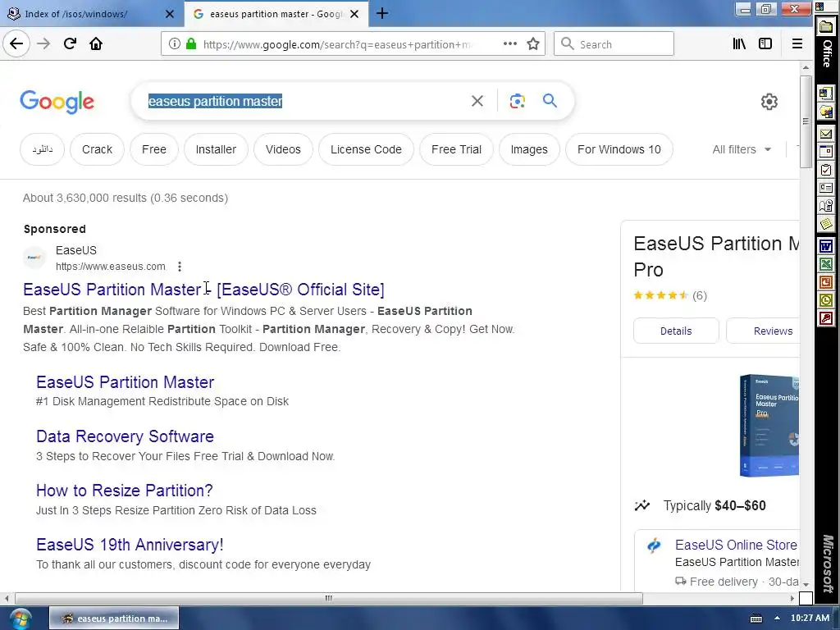This screenshot has height=630, width=840.
Task: Switch to Videos results
Action: (x=283, y=149)
